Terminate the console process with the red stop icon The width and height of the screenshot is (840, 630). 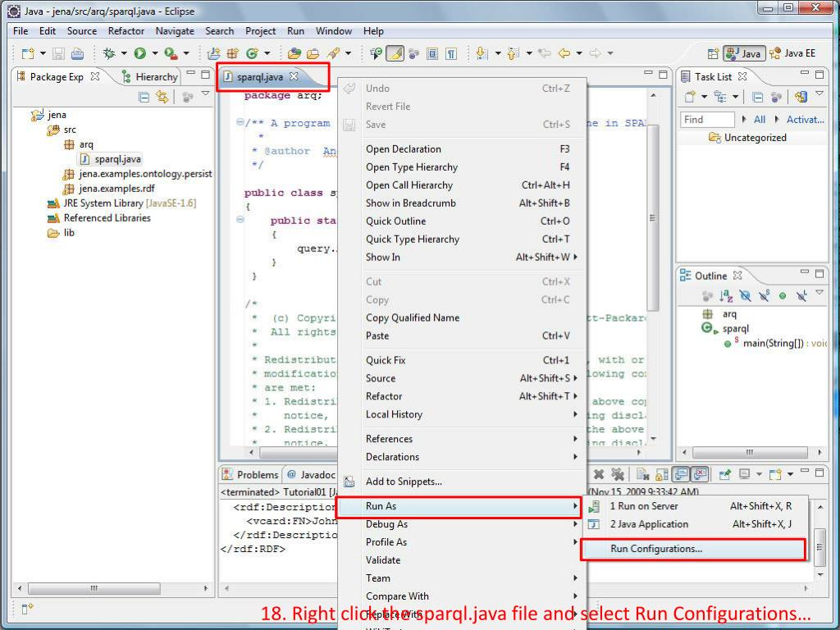pyautogui.click(x=597, y=474)
